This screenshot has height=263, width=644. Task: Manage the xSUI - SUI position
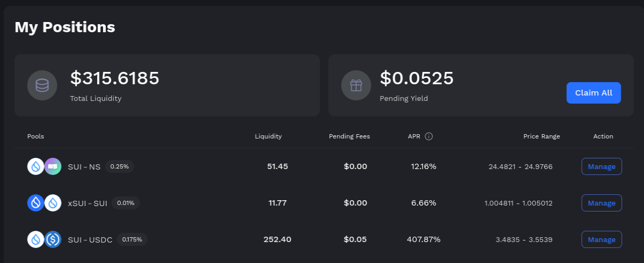tap(602, 203)
